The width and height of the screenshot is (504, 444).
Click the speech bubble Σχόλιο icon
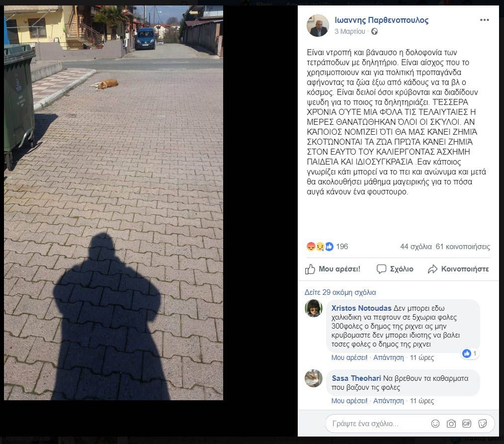tap(381, 269)
